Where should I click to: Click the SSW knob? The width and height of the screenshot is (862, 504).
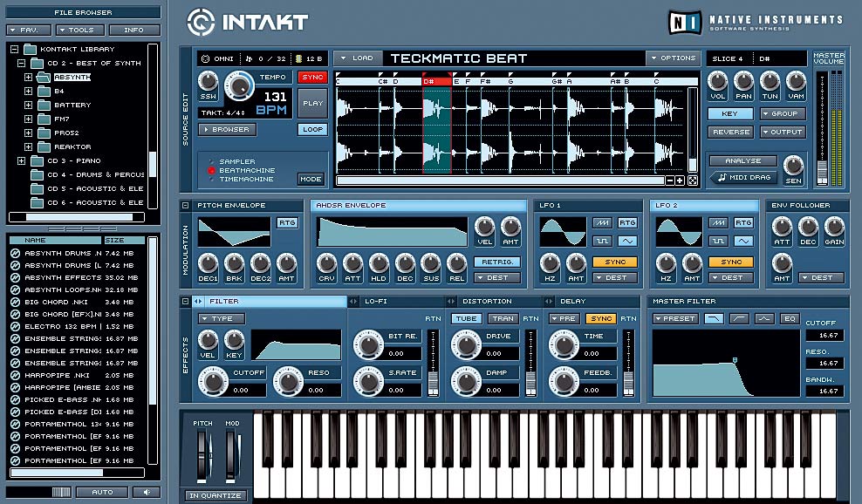click(x=208, y=81)
